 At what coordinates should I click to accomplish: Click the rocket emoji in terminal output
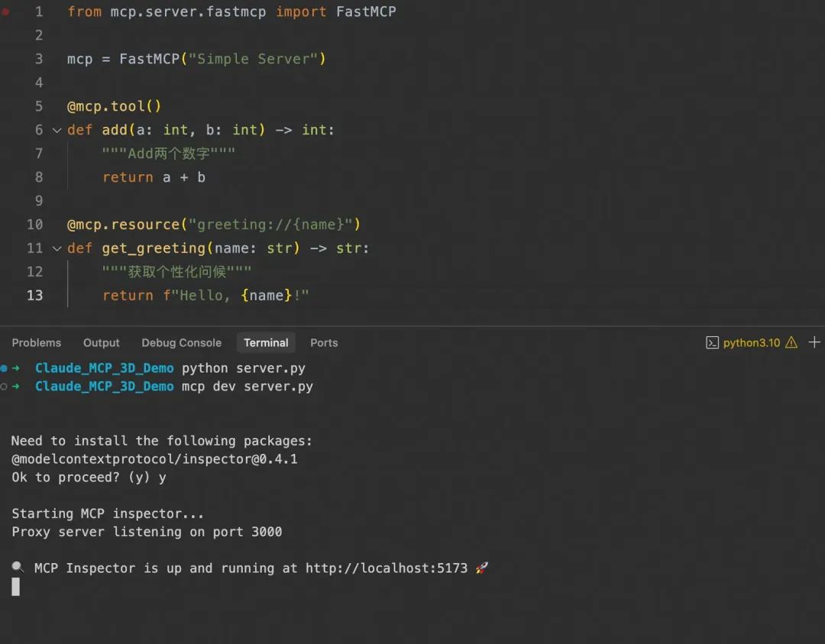tap(481, 568)
